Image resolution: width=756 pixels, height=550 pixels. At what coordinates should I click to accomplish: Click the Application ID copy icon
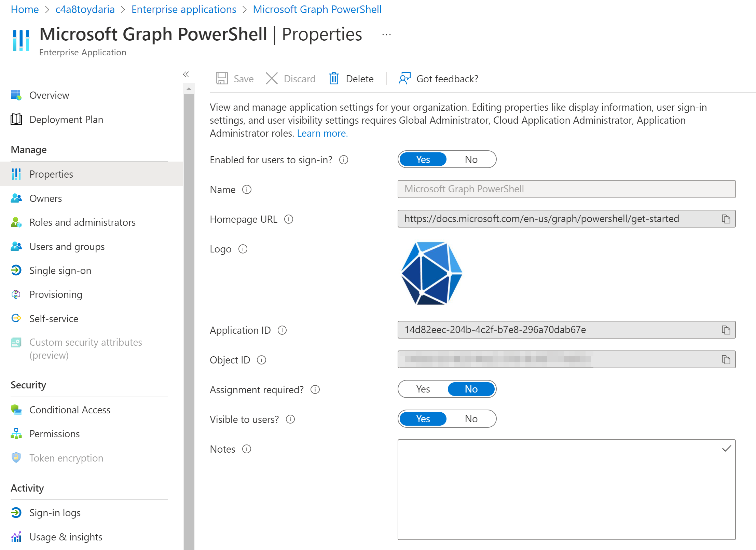point(726,330)
